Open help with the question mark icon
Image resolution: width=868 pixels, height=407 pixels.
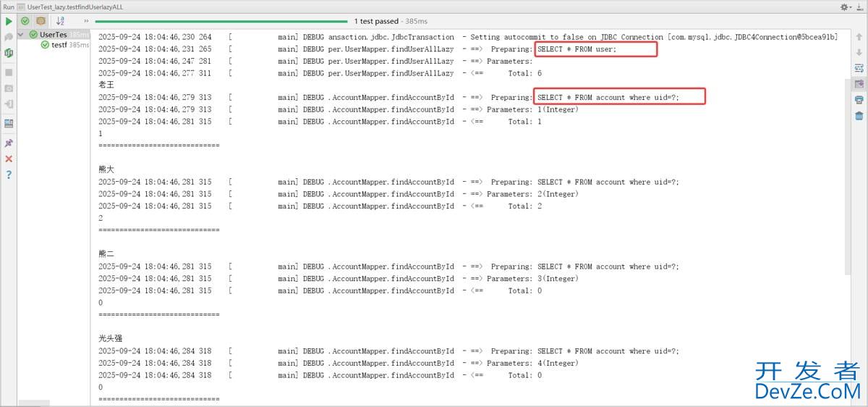coord(9,175)
